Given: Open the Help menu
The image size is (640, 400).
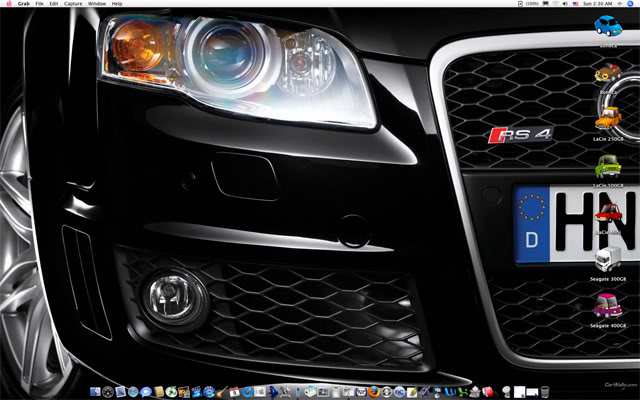Looking at the screenshot, I should 117,4.
